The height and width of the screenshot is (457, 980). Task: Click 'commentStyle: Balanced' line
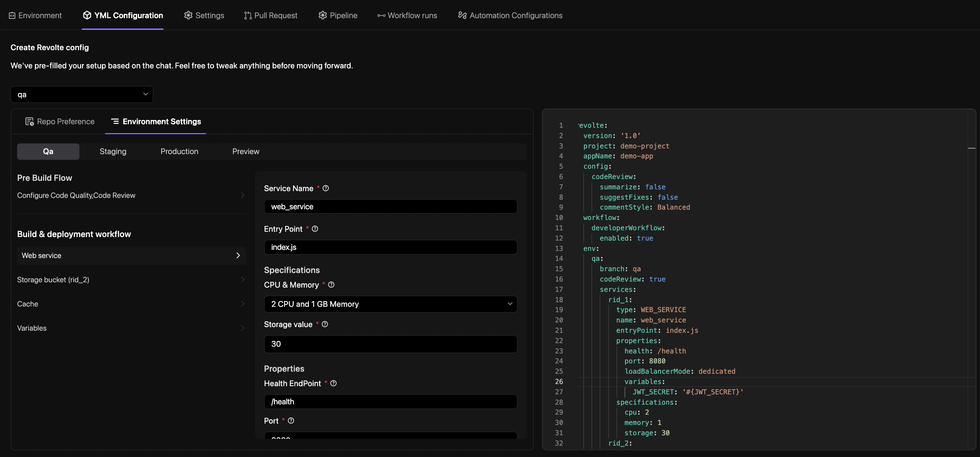(645, 207)
